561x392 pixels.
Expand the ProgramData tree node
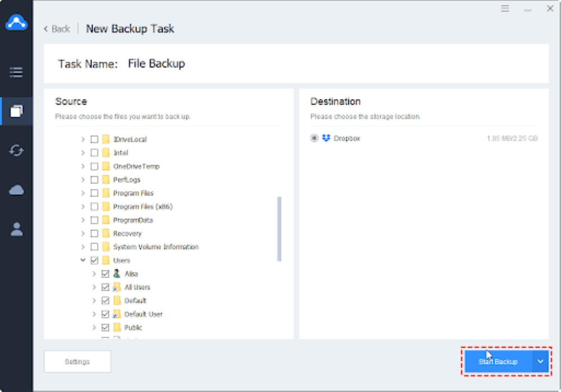83,220
